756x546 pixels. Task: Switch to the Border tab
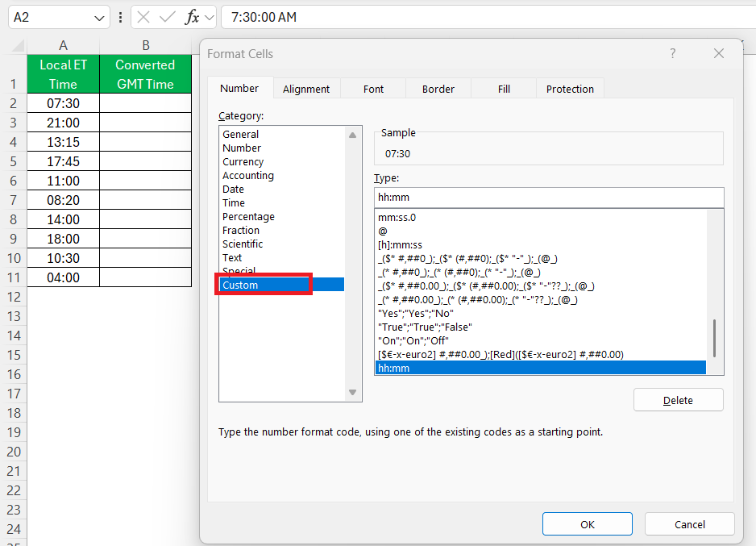click(x=438, y=89)
